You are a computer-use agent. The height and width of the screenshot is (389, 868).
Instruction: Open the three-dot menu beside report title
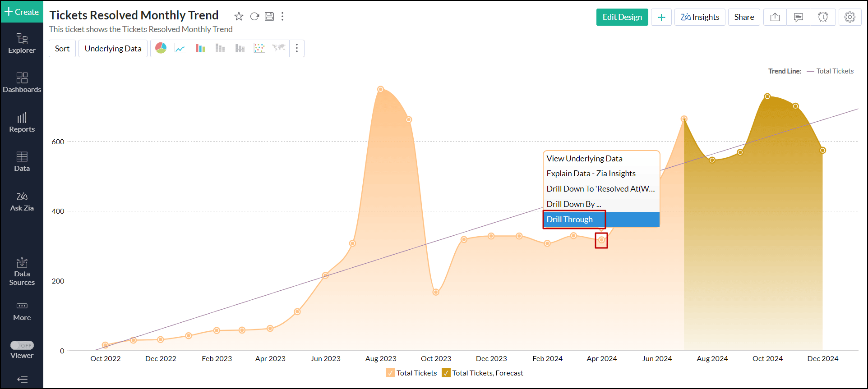[x=282, y=17]
